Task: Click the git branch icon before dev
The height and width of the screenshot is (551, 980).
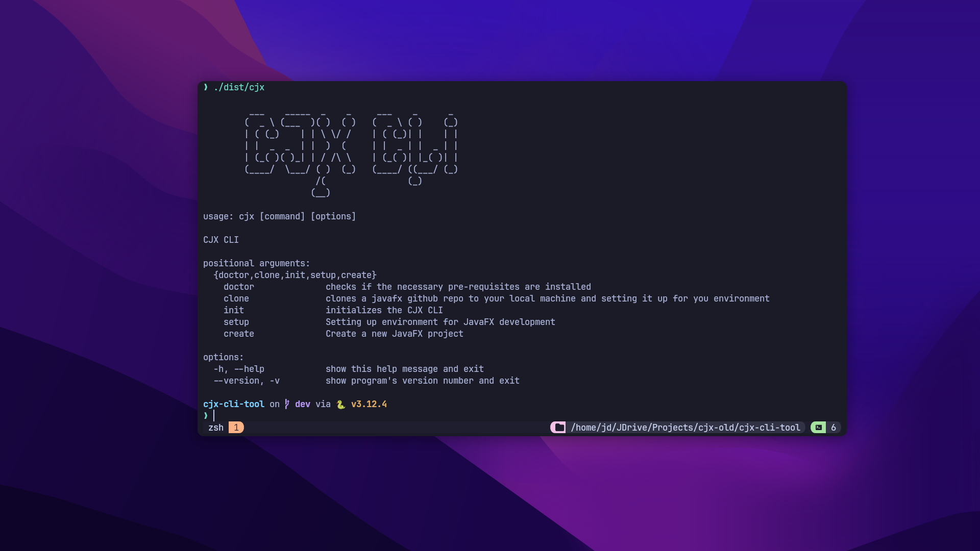Action: click(x=287, y=404)
